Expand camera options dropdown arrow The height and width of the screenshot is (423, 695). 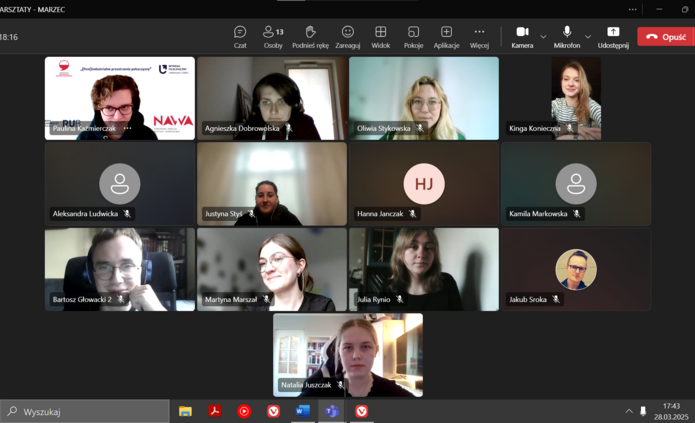click(x=543, y=37)
